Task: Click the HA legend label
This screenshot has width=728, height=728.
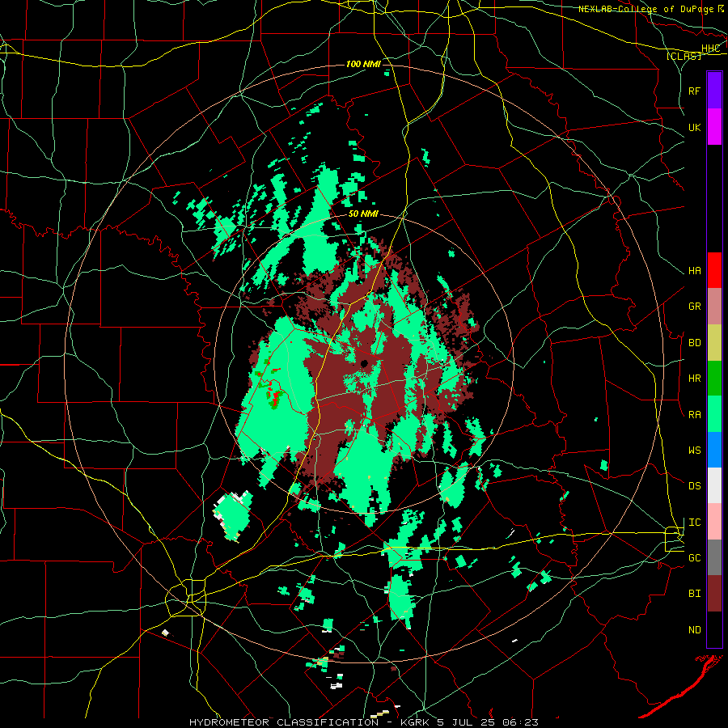Action: 694,271
